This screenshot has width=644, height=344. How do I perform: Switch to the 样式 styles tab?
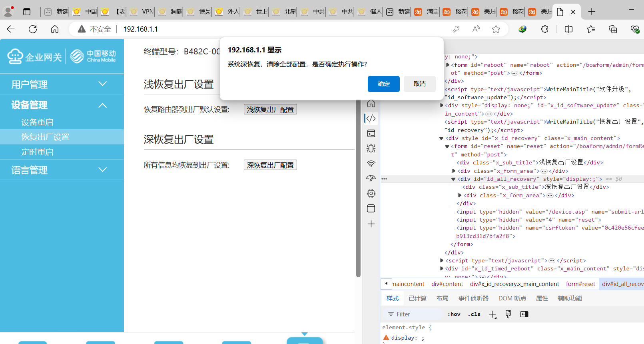[x=393, y=298]
